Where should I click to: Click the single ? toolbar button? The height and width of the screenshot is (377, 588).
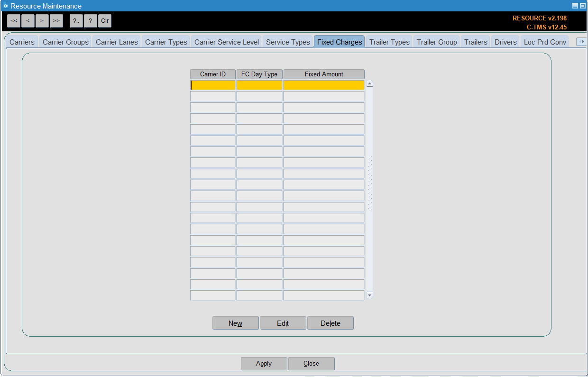click(x=91, y=21)
